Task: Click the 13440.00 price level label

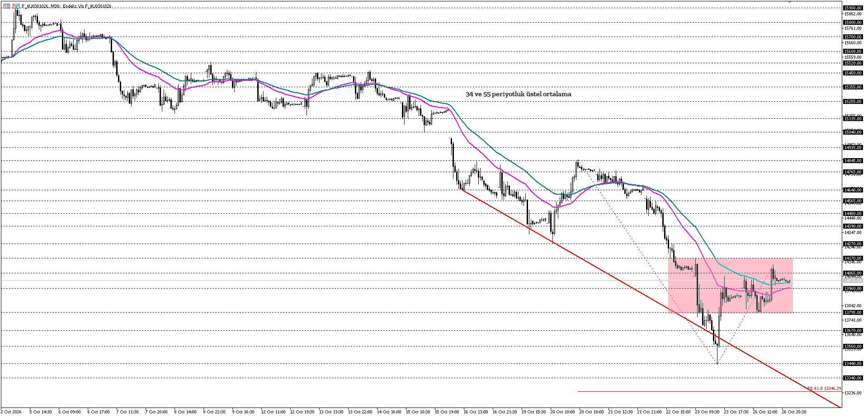Action: 853,364
